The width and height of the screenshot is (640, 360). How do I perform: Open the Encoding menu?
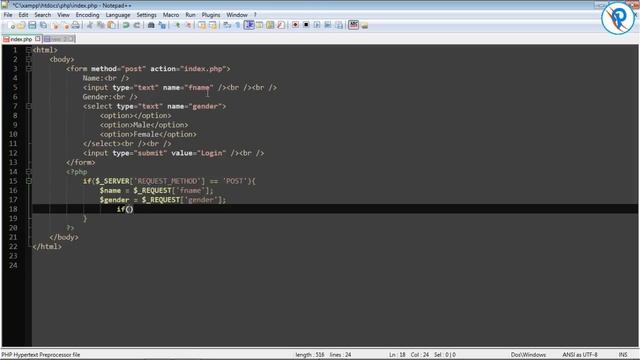pos(87,15)
